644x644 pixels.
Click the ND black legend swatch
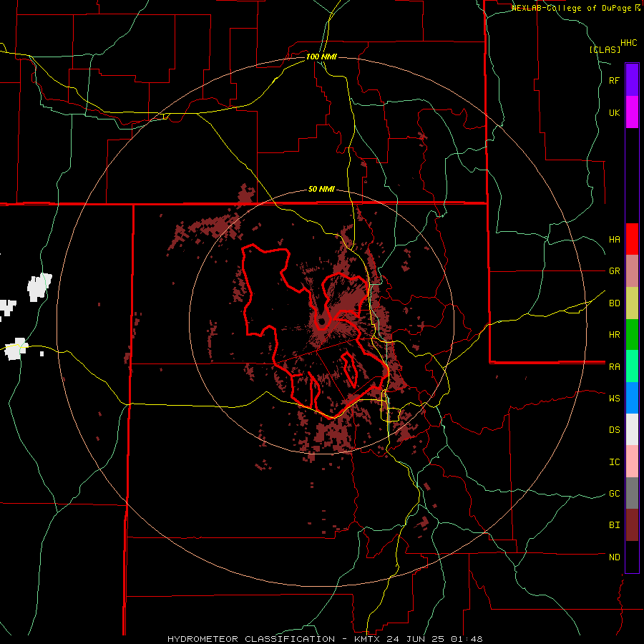pyautogui.click(x=632, y=557)
